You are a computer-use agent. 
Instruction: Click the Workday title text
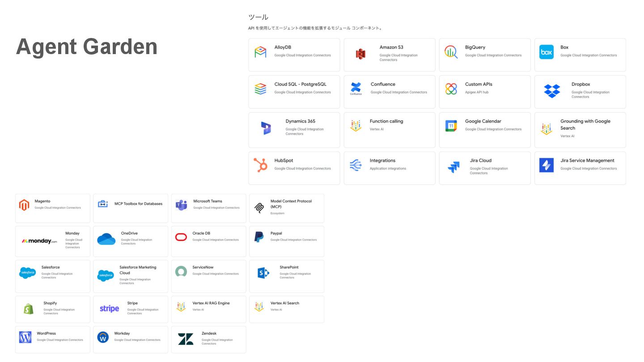click(x=122, y=333)
